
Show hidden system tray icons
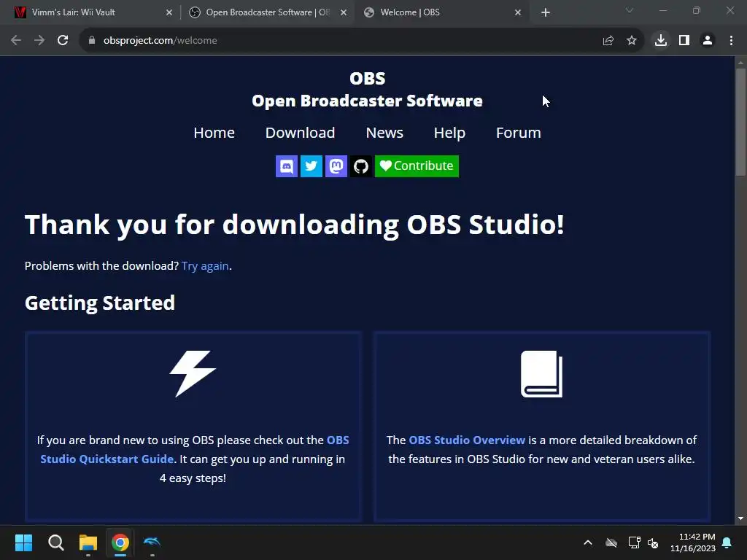(588, 542)
